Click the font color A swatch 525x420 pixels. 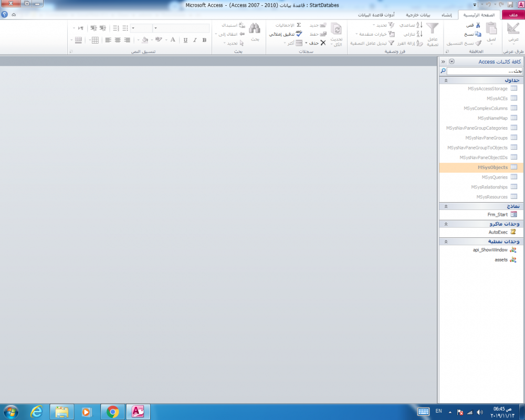click(173, 40)
